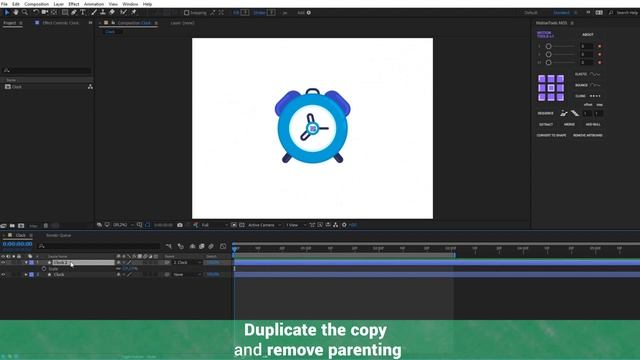Select the Pen tool

[74, 13]
